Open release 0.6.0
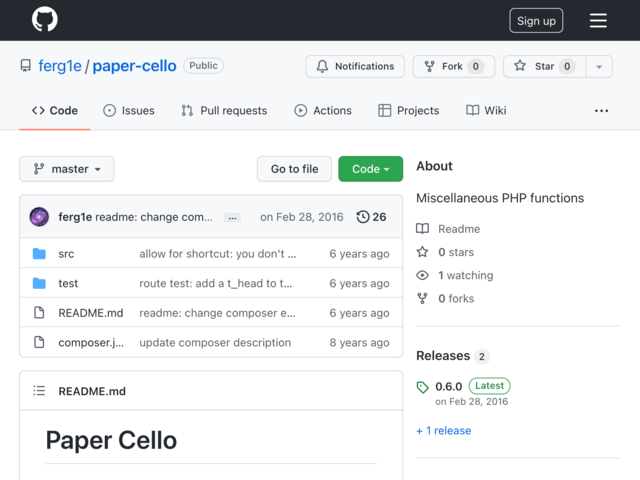 [449, 386]
